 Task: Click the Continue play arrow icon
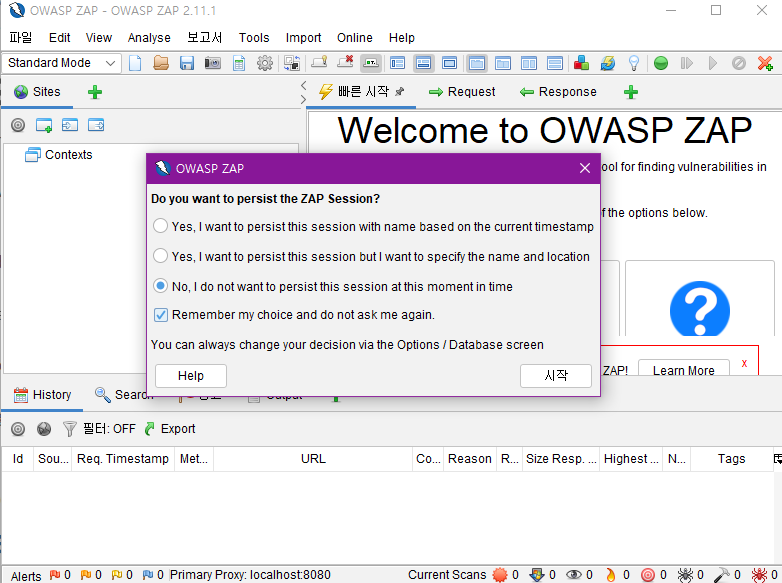pos(713,63)
